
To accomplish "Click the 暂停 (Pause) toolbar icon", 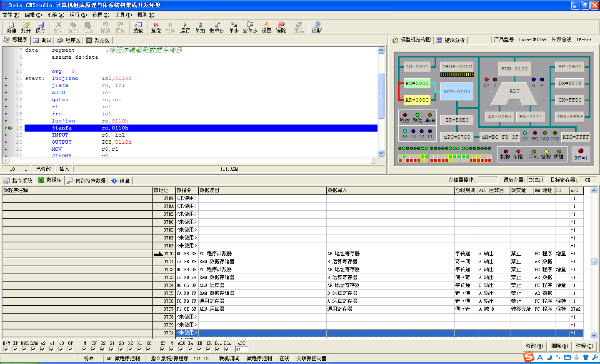I will (170, 27).
